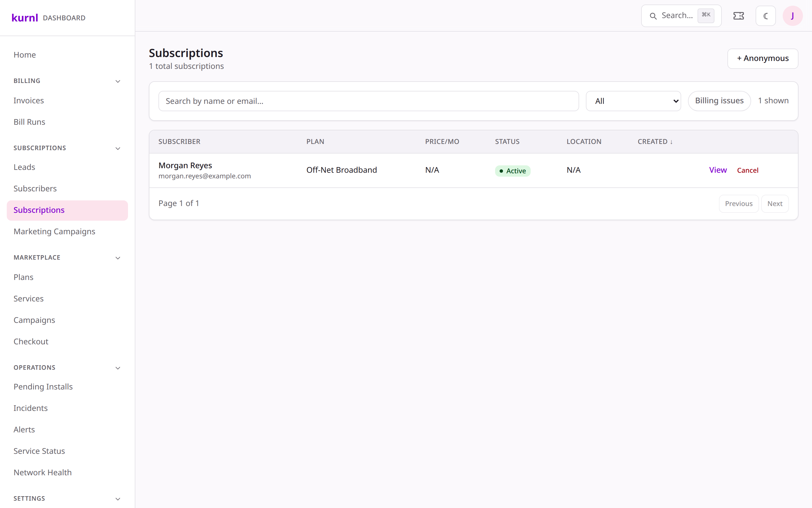This screenshot has width=812, height=508.
Task: Collapse the Marketplace section chevron
Action: click(118, 258)
